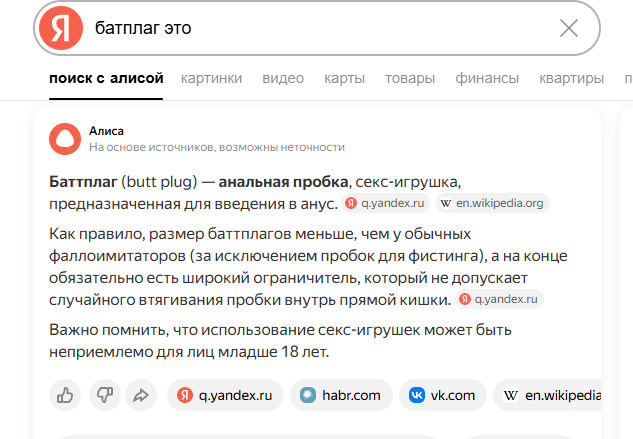Screen dimensions: 633x439
Task: Open the карты tab
Action: (x=344, y=79)
